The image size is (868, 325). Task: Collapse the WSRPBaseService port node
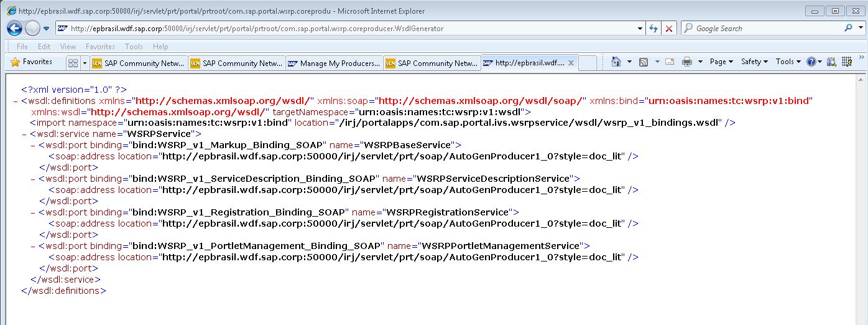point(34,145)
